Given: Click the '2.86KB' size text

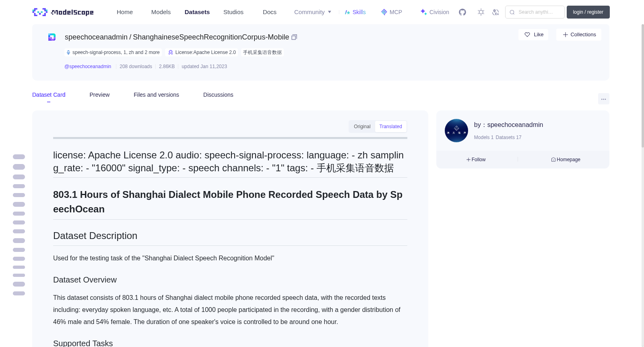Looking at the screenshot, I should coord(167,66).
